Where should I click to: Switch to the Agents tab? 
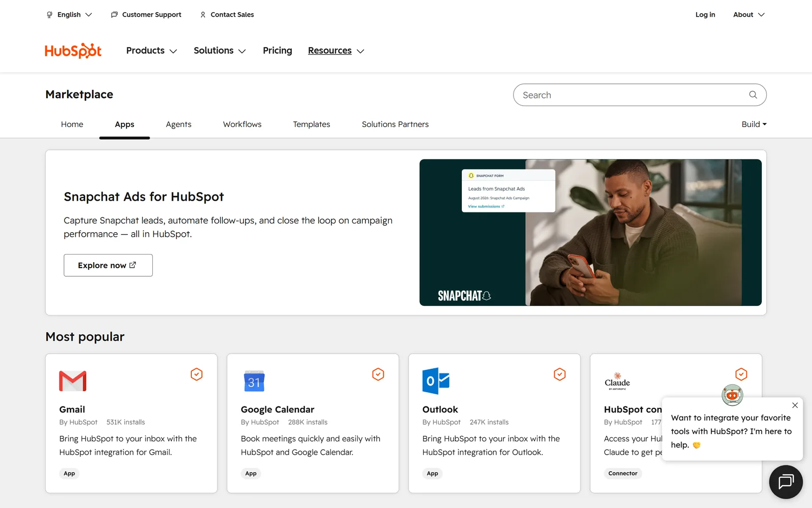(179, 124)
